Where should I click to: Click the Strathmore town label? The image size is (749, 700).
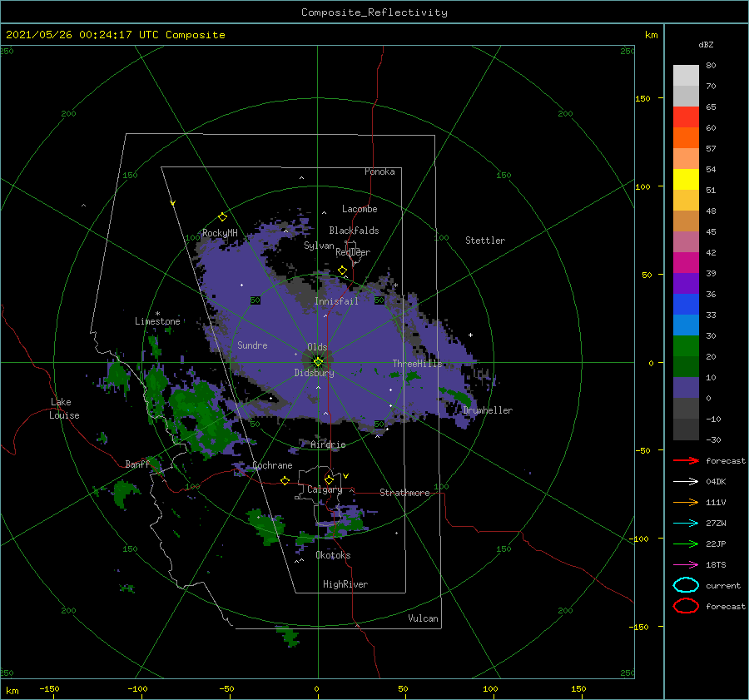click(404, 493)
